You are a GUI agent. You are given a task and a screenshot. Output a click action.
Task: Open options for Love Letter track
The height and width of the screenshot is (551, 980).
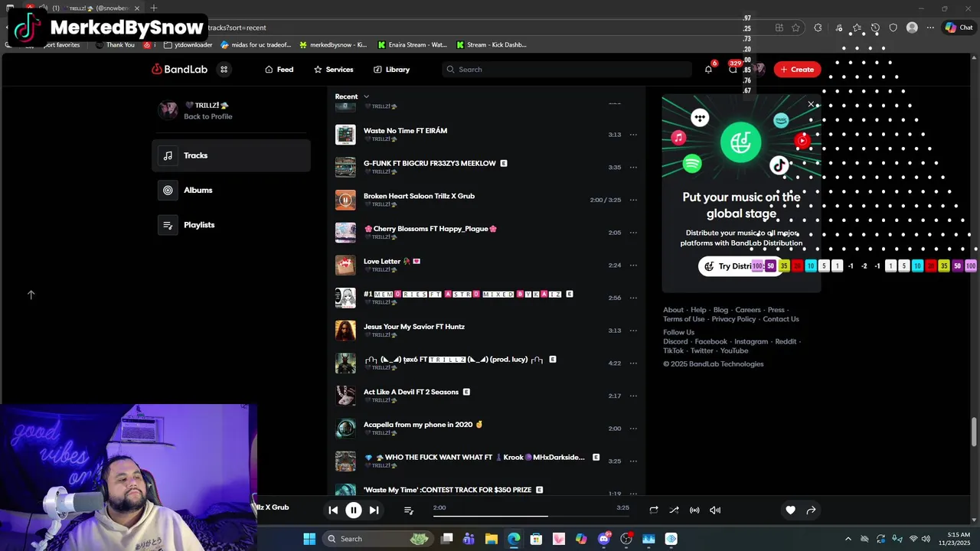point(633,266)
